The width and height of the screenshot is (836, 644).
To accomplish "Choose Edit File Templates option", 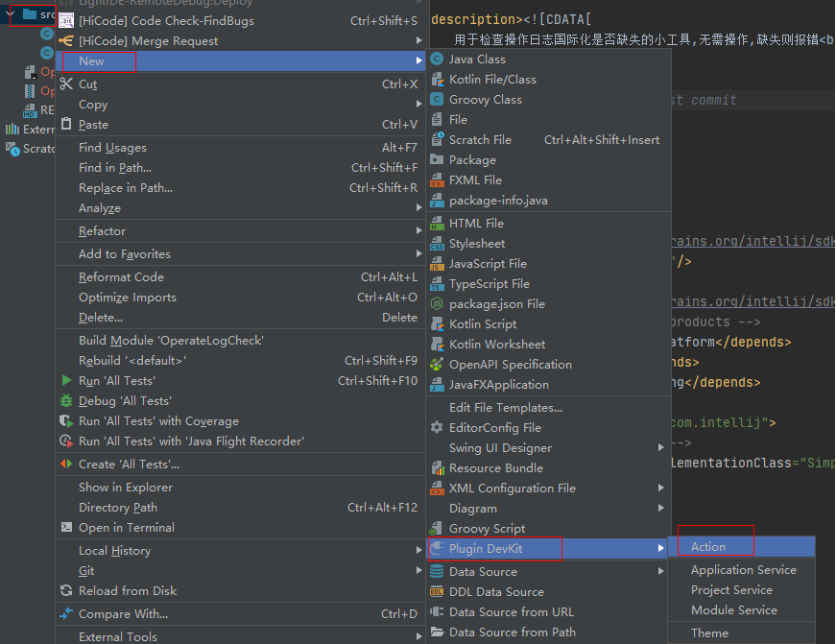I will point(505,408).
